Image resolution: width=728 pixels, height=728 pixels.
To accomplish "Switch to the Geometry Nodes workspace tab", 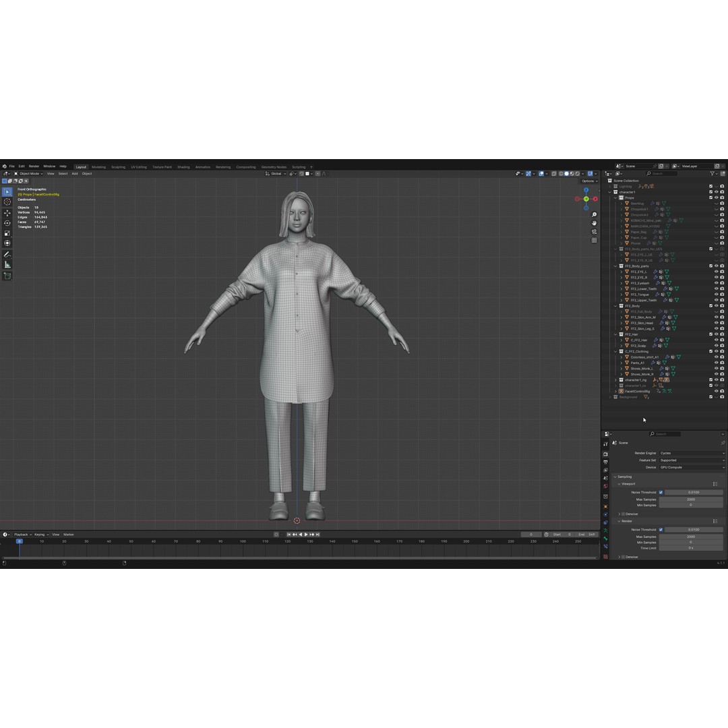I will (274, 167).
